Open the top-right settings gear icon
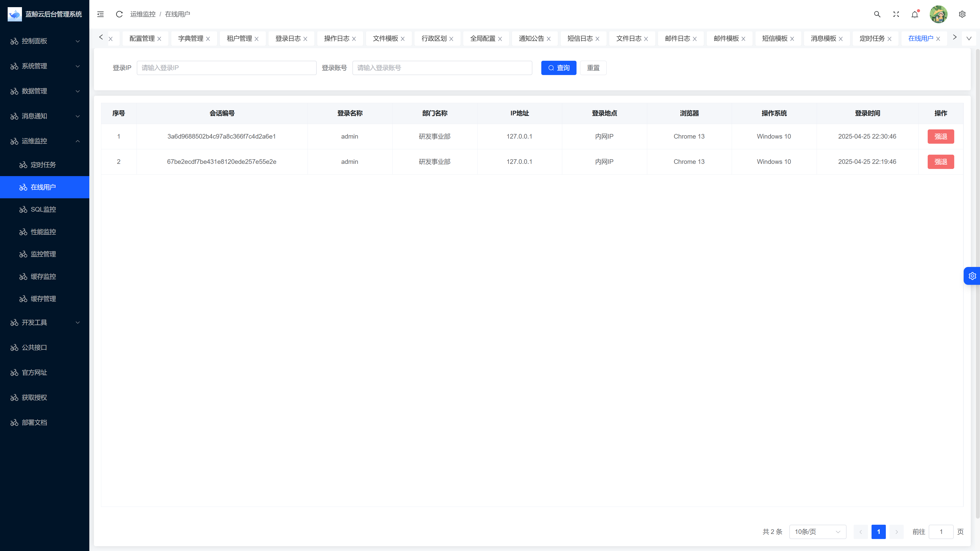Viewport: 980px width, 551px height. 962,14
